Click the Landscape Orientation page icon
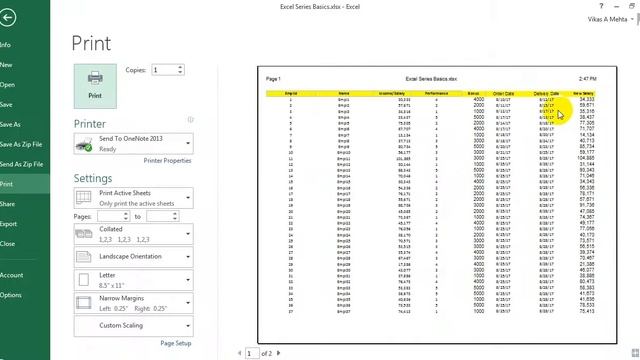The width and height of the screenshot is (640, 360). pyautogui.click(x=84, y=257)
